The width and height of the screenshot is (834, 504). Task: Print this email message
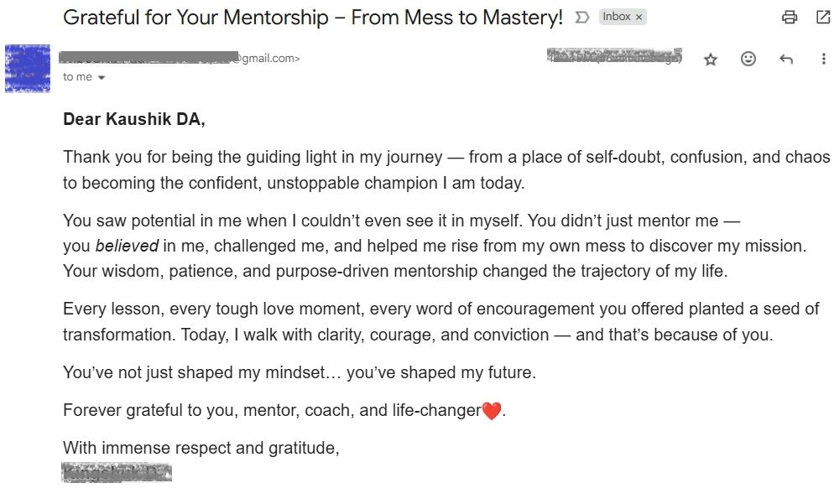[789, 17]
